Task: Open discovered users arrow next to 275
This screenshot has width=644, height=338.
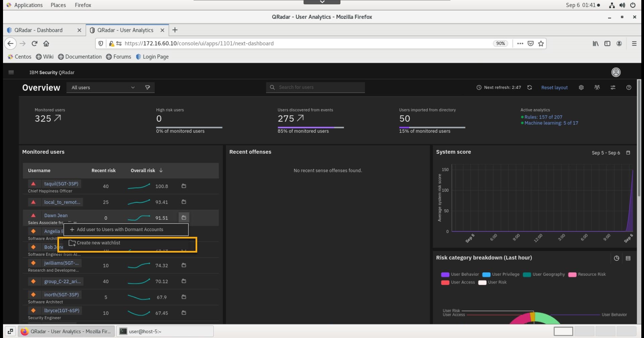Action: 301,118
